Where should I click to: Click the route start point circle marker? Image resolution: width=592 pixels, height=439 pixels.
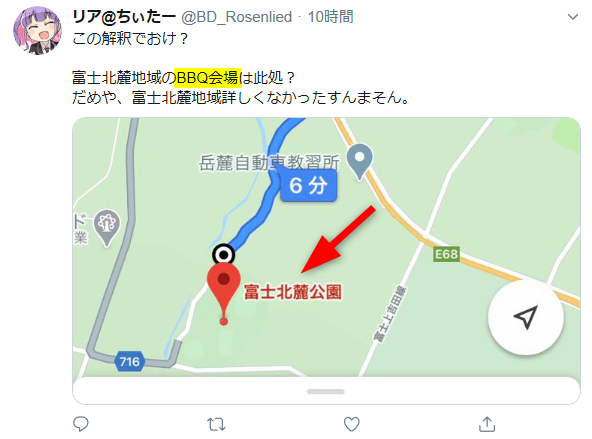(224, 255)
